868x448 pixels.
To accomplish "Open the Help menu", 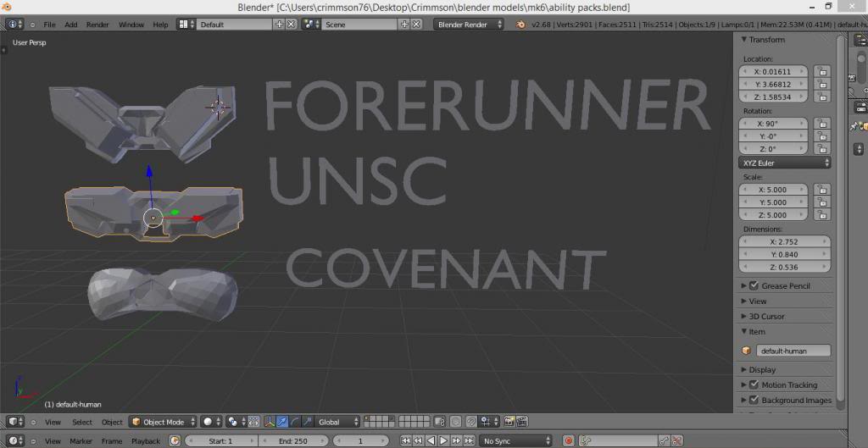I will (x=160, y=25).
